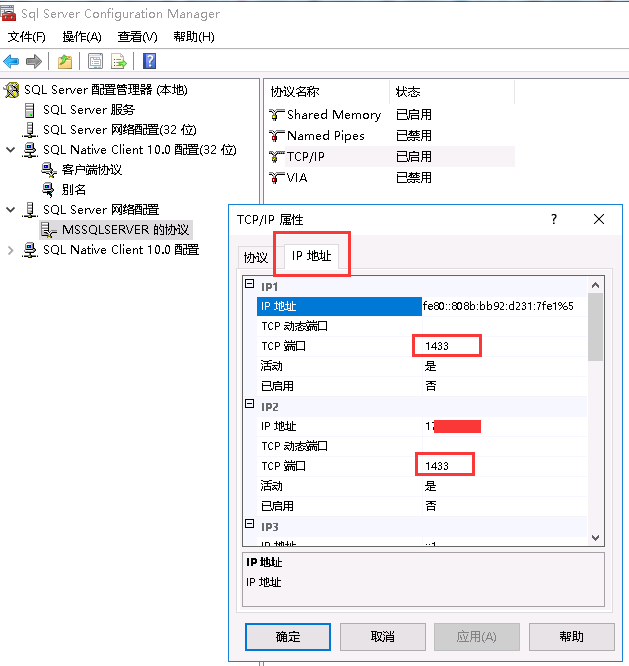This screenshot has width=629, height=666.
Task: Click the 帮助 button in dialog
Action: 572,637
